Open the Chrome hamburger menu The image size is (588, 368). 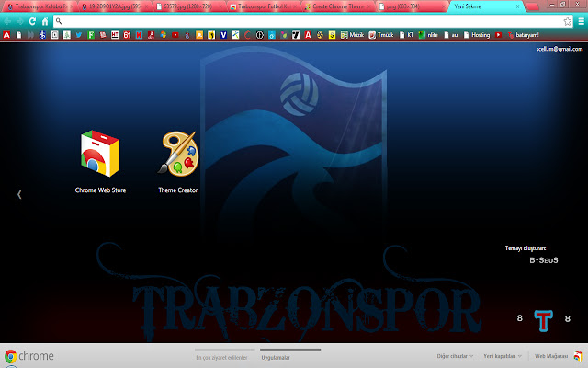tap(581, 21)
